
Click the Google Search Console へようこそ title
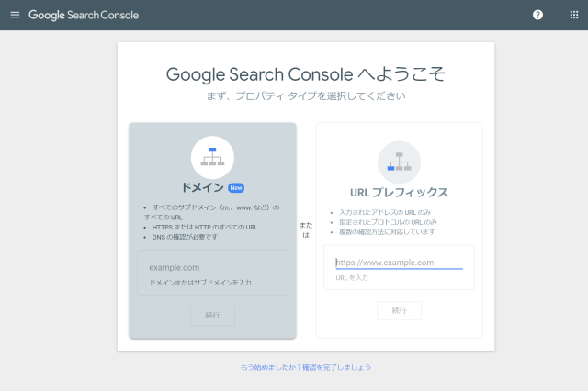tap(306, 74)
